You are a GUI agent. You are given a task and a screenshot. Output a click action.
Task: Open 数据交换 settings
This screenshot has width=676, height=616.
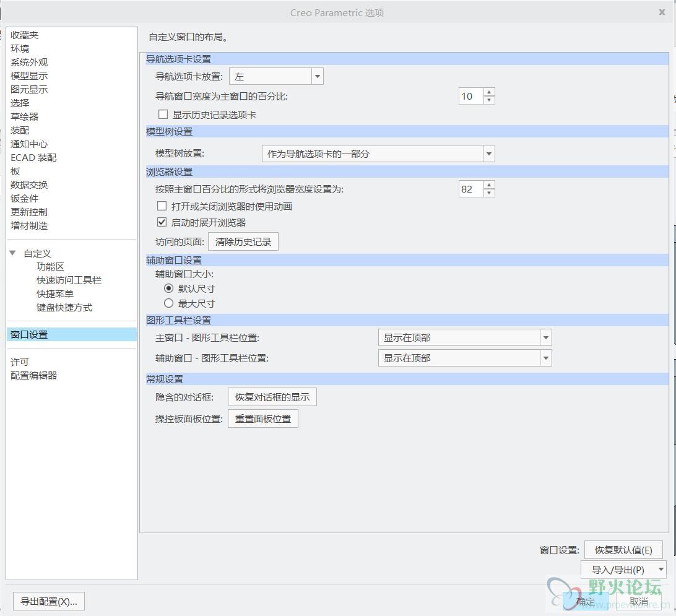click(29, 185)
